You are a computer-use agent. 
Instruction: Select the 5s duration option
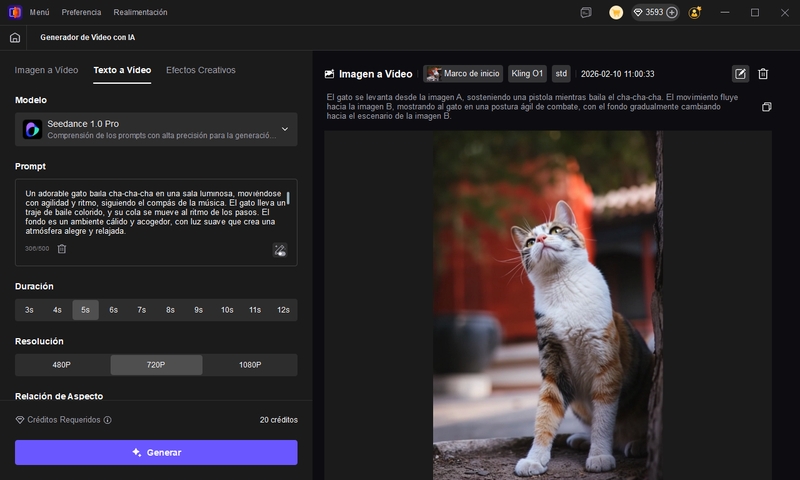(x=85, y=310)
